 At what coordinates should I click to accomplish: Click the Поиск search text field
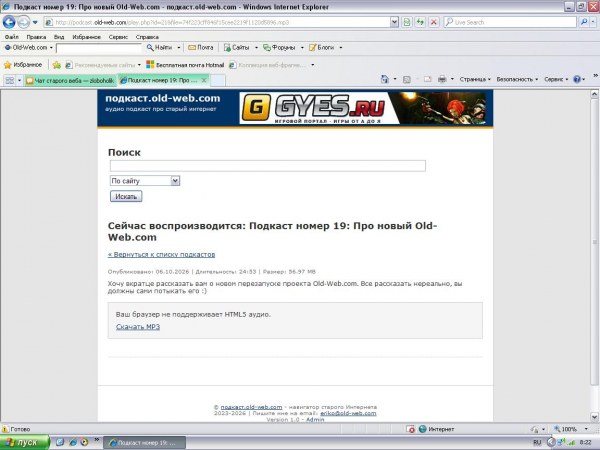267,166
